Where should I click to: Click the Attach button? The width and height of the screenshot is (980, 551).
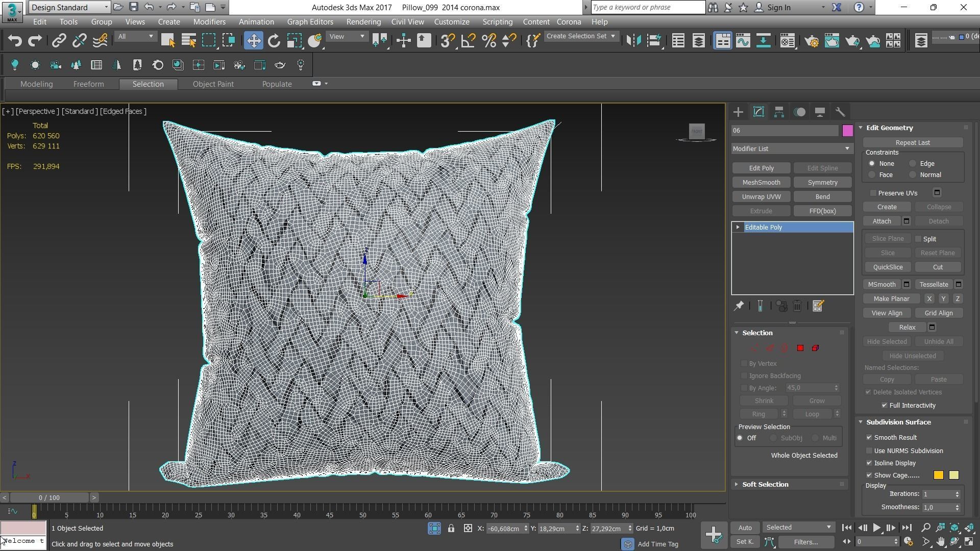(881, 221)
